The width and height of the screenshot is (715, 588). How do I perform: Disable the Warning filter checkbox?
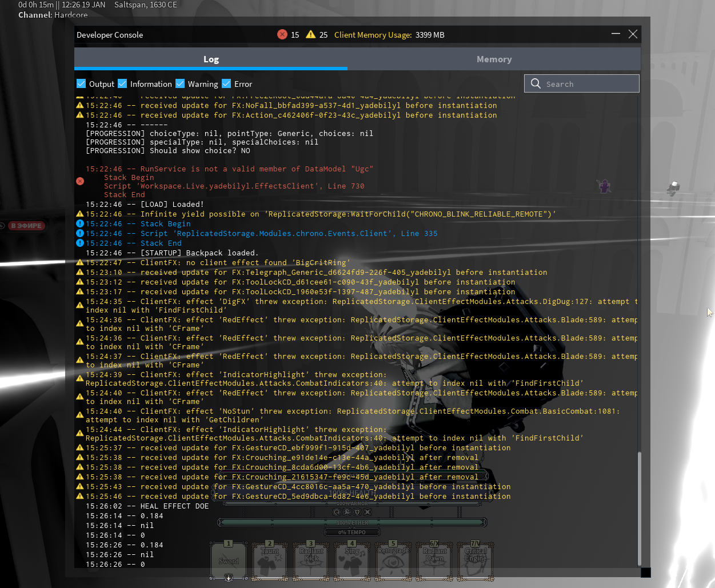pyautogui.click(x=180, y=84)
